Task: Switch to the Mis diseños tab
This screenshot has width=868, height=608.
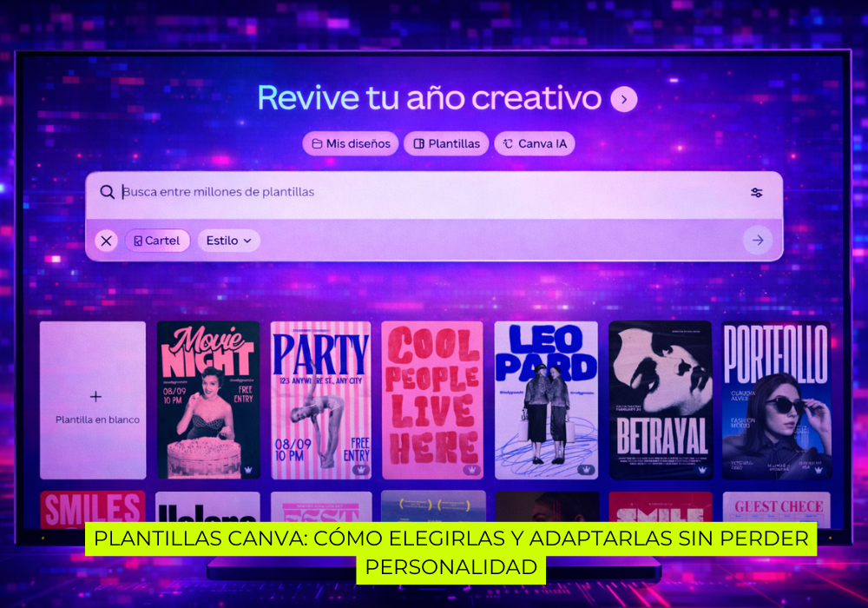Action: pos(350,143)
